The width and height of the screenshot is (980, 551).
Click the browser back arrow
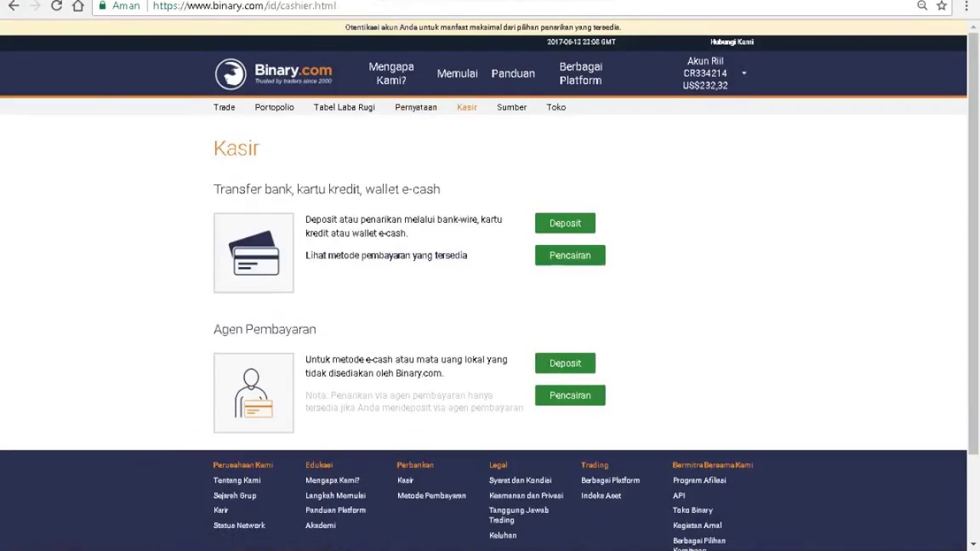(13, 5)
